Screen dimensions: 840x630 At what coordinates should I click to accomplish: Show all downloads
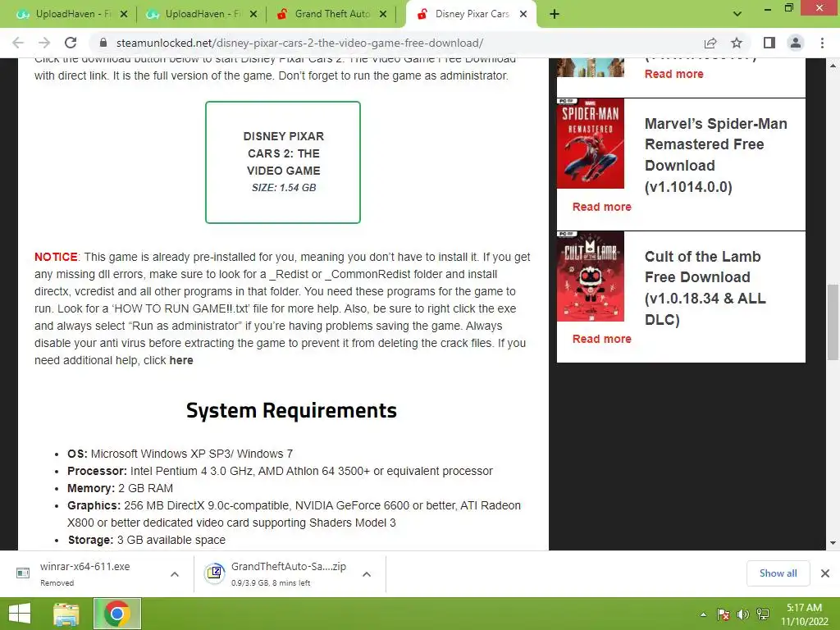tap(778, 573)
